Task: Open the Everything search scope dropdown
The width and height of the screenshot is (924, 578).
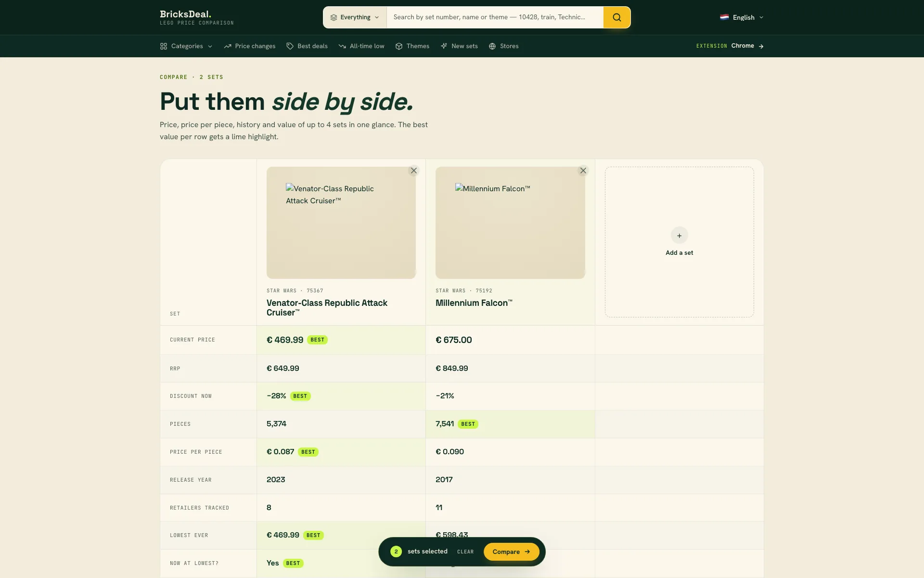Action: pyautogui.click(x=355, y=17)
